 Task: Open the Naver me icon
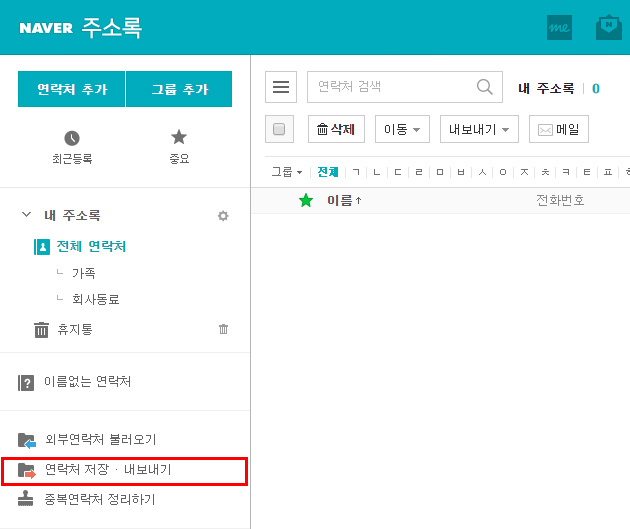(x=559, y=27)
